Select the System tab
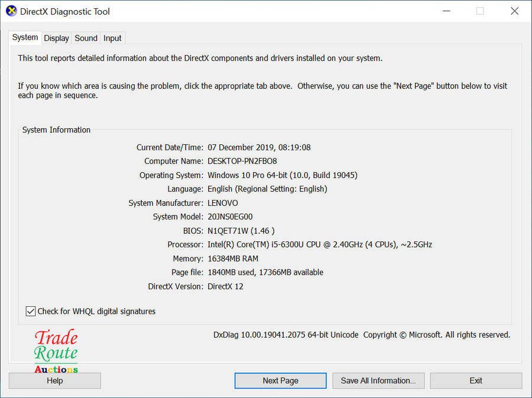The width and height of the screenshot is (532, 398). click(x=25, y=37)
